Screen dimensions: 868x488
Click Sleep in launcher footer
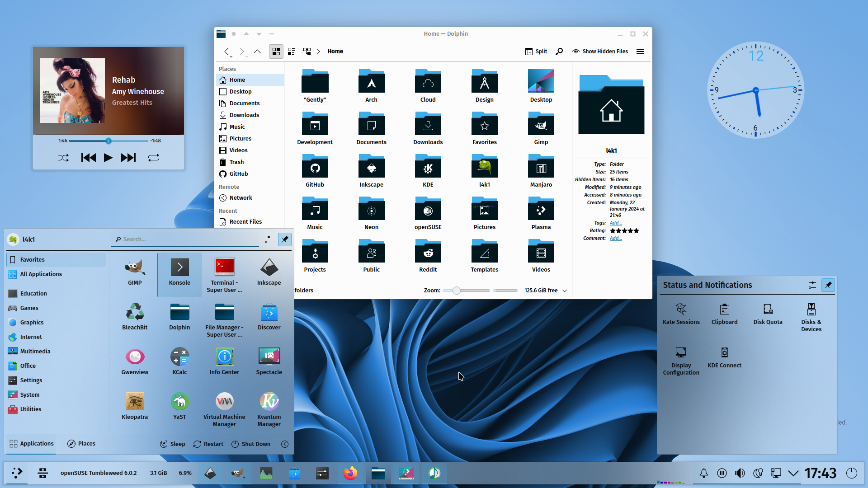[173, 444]
